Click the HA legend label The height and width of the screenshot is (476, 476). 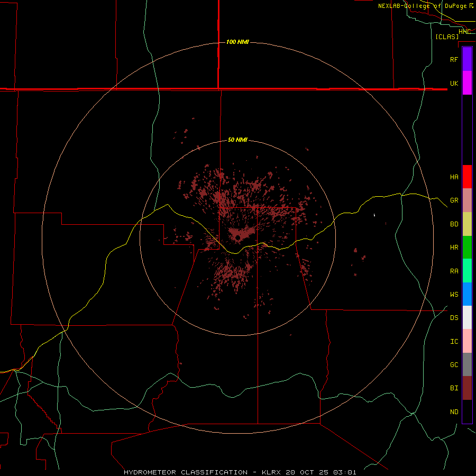[x=454, y=177]
